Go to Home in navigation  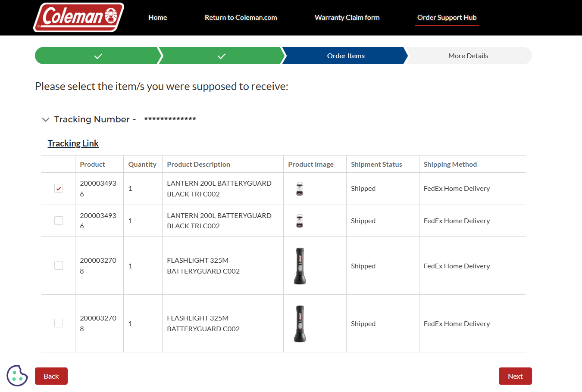(x=157, y=18)
